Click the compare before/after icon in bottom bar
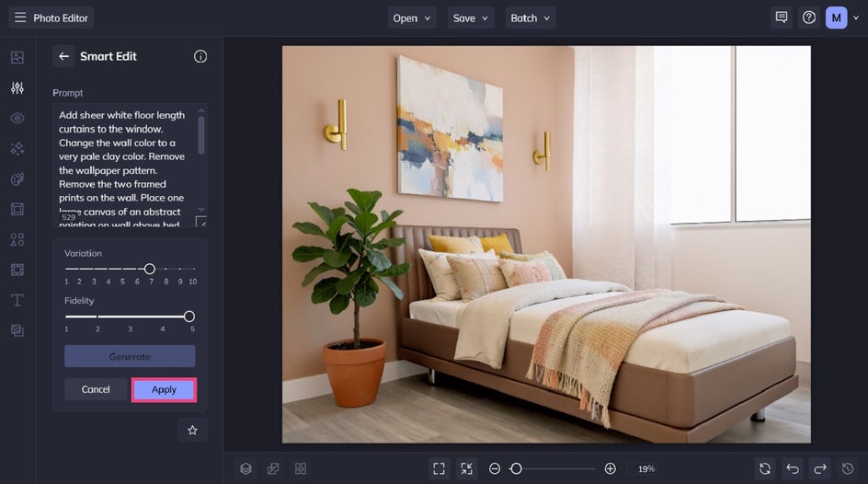This screenshot has height=484, width=868. [273, 469]
